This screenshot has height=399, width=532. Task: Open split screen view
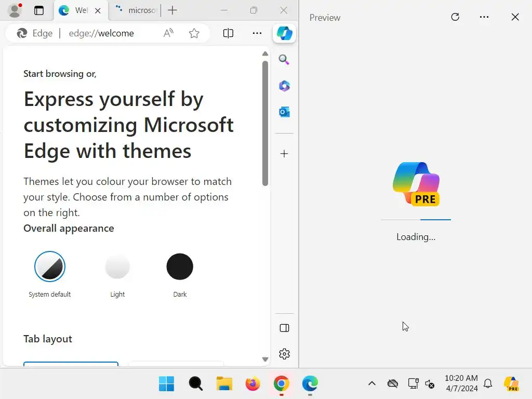pyautogui.click(x=229, y=33)
